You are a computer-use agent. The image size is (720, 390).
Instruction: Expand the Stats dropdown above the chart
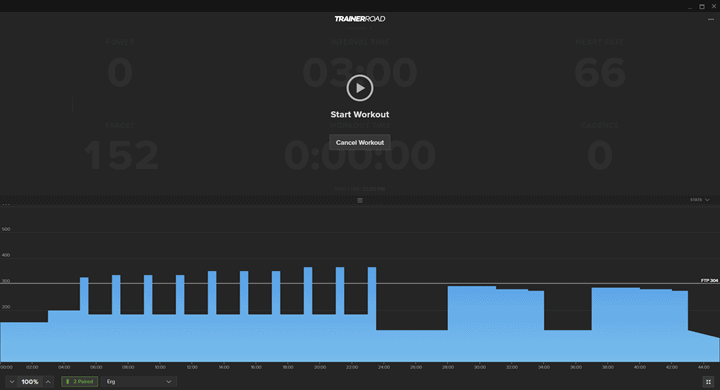coord(700,200)
